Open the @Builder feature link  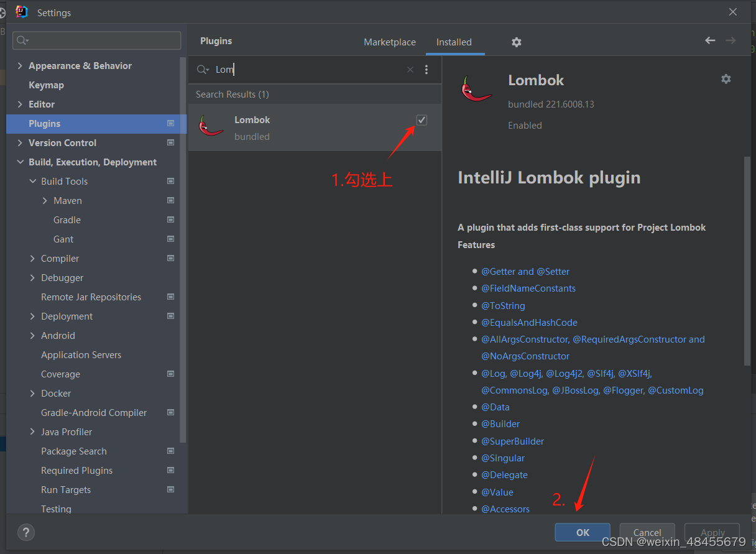point(500,423)
